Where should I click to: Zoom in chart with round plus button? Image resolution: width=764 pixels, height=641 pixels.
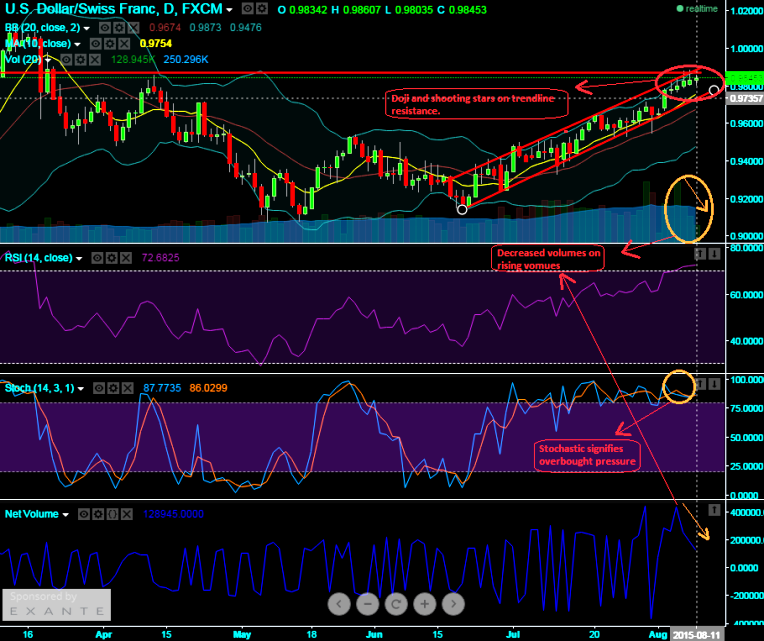424,604
